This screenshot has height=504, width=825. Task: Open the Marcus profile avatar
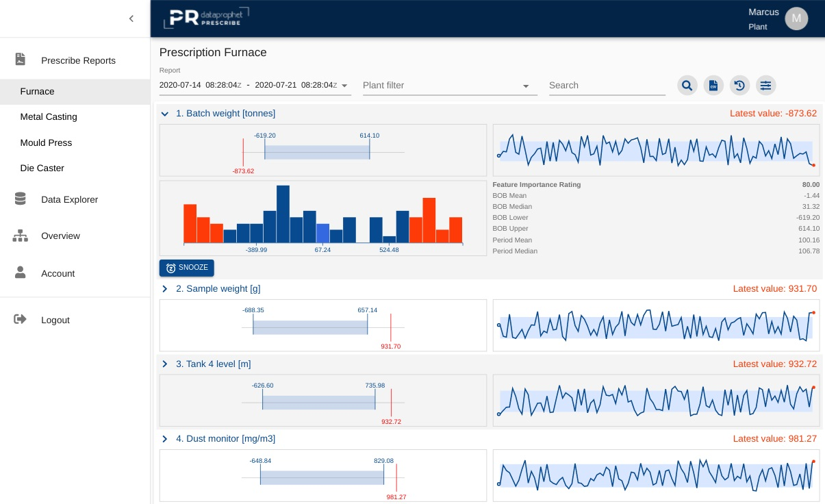[796, 18]
